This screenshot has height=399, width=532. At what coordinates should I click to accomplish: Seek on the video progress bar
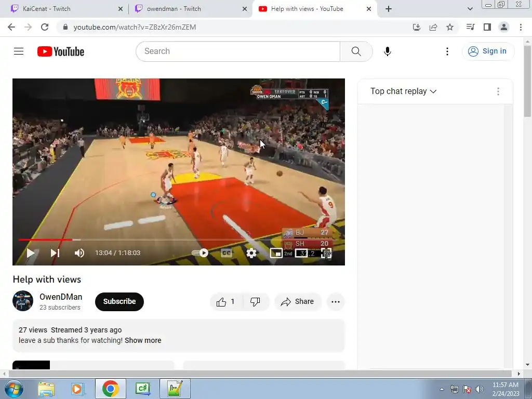click(178, 240)
